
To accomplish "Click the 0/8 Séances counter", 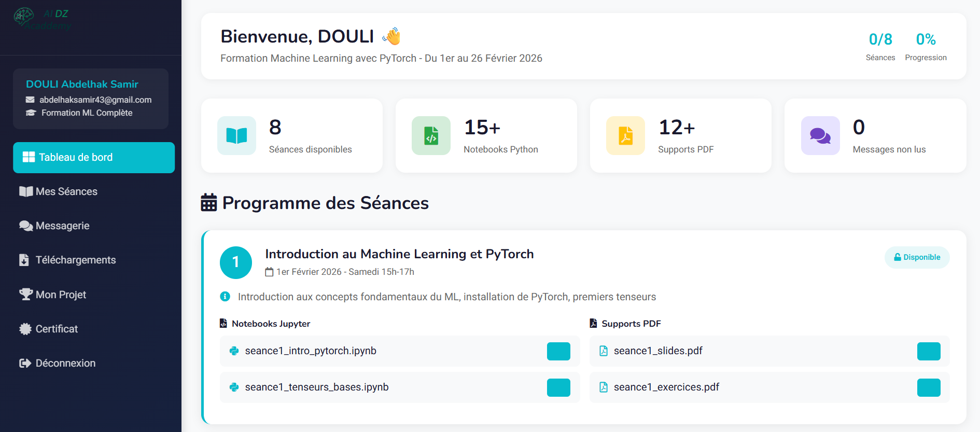I will pyautogui.click(x=880, y=46).
